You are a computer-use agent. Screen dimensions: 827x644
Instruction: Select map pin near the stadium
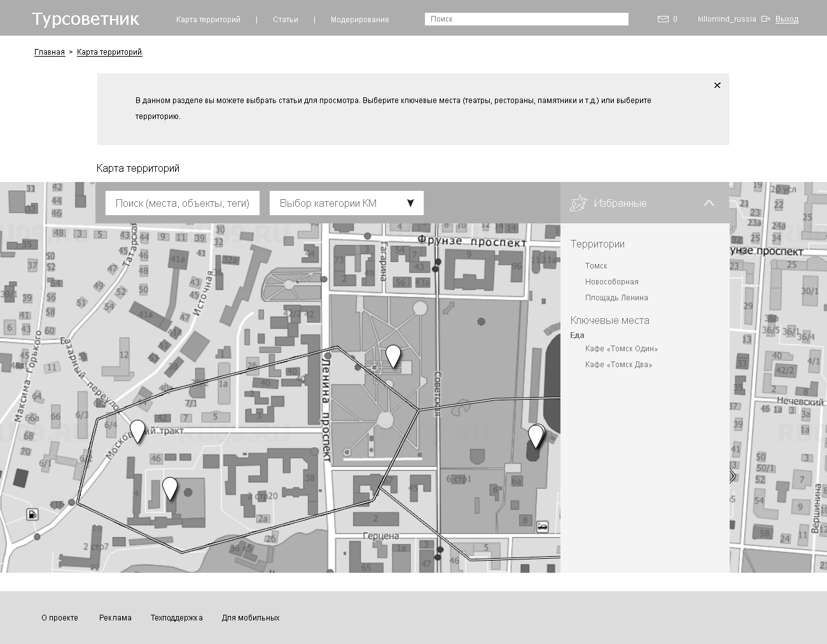[x=536, y=435]
